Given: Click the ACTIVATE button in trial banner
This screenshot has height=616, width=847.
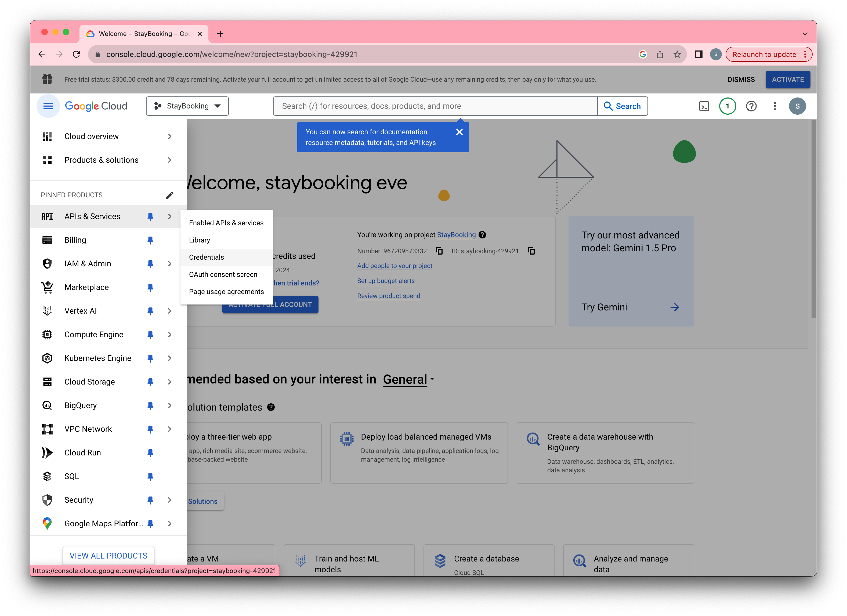Looking at the screenshot, I should point(787,79).
